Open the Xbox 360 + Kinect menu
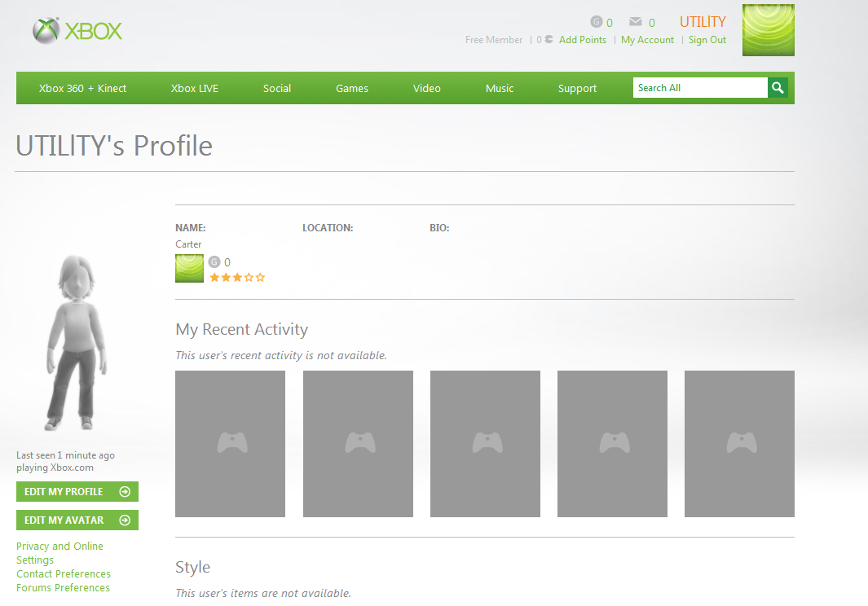This screenshot has height=606, width=868. click(x=82, y=89)
